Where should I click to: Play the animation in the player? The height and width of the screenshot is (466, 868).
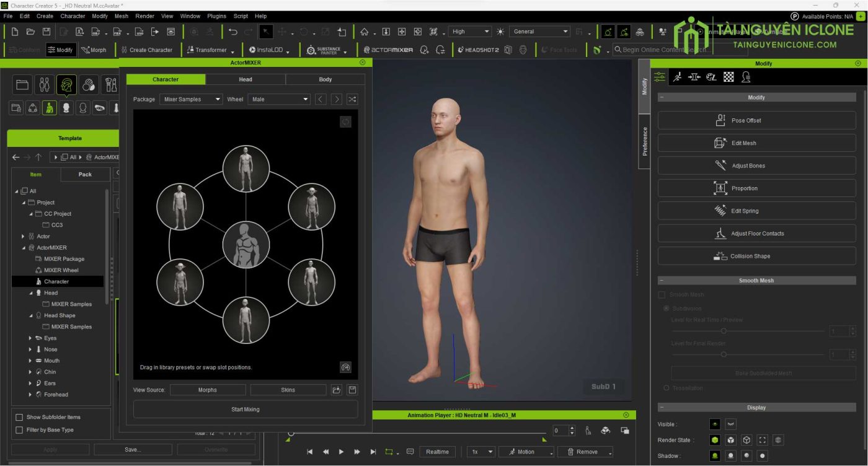coord(341,452)
